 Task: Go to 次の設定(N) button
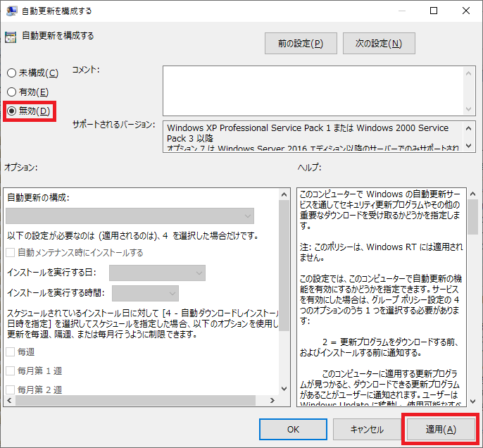pos(379,44)
